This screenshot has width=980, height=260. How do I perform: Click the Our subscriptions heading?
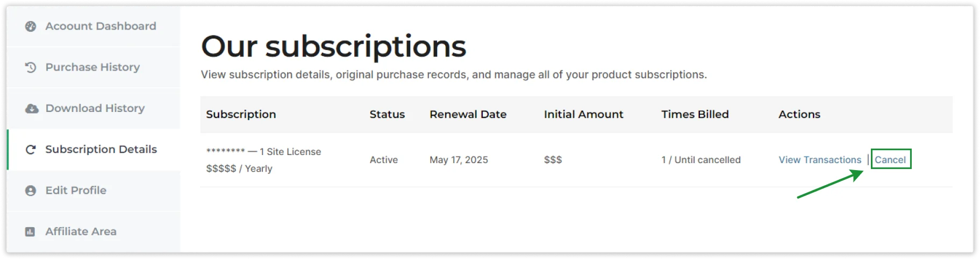click(333, 46)
